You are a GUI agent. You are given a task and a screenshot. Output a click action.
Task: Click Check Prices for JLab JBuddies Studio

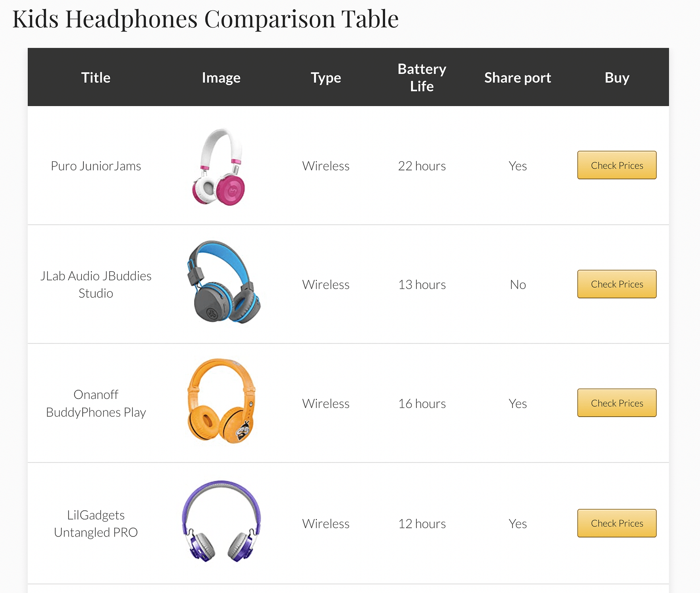[x=617, y=284]
